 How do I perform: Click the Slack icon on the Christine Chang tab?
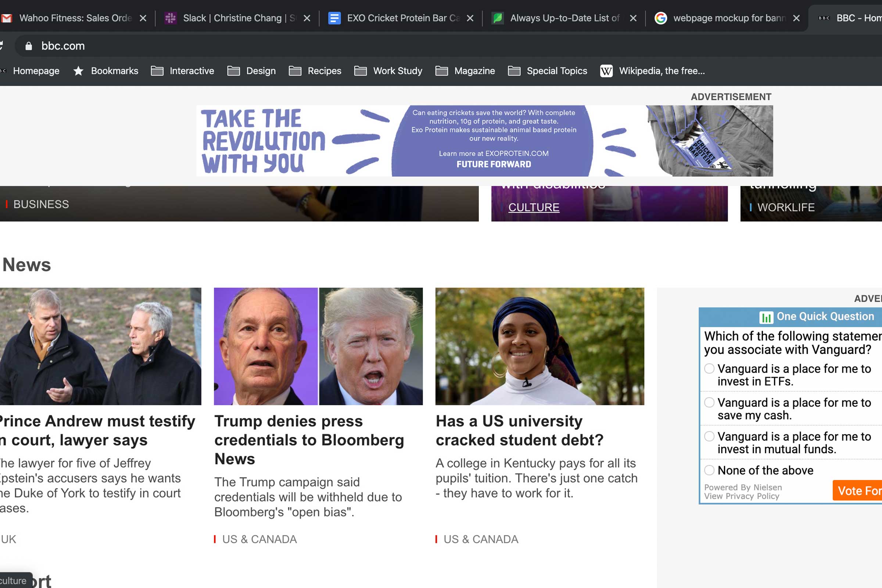tap(171, 18)
